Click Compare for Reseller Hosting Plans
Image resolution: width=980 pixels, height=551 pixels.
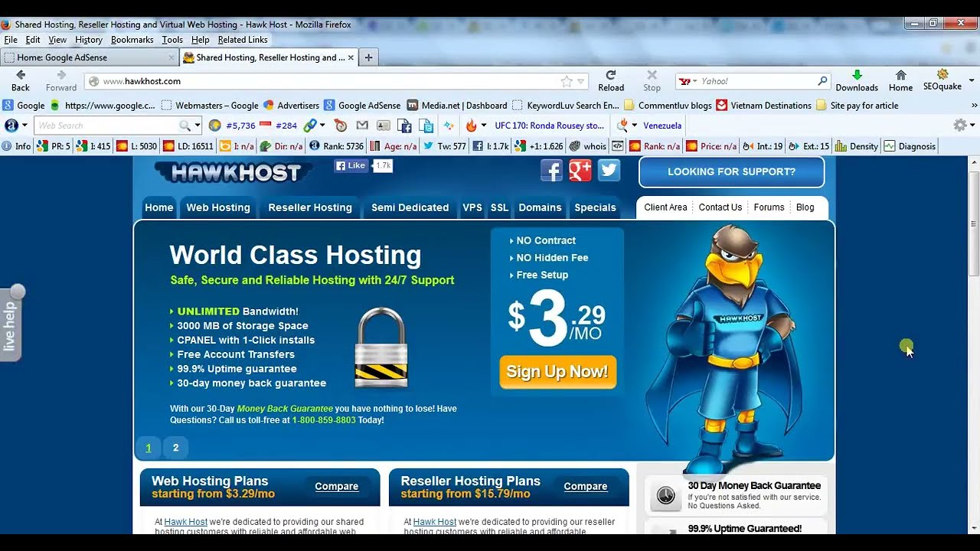(586, 487)
